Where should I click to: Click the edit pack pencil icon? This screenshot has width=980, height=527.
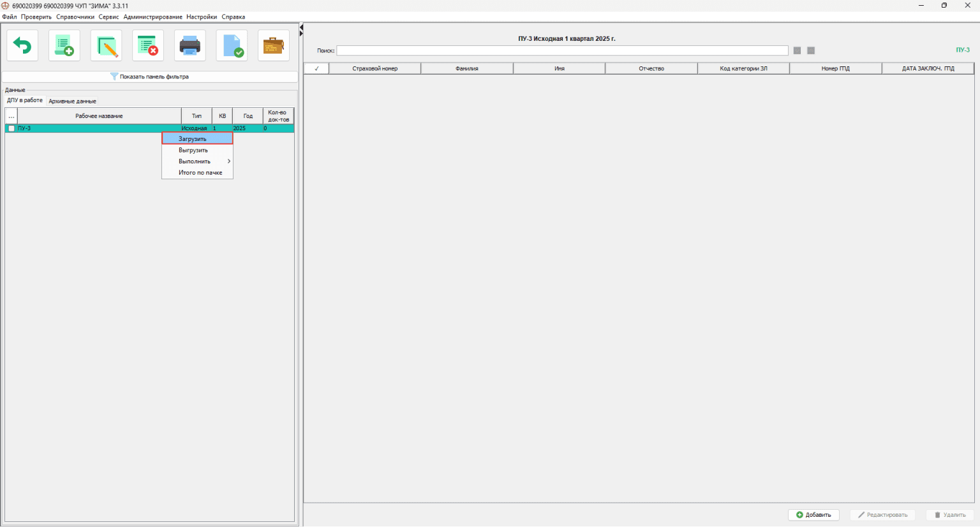107,46
